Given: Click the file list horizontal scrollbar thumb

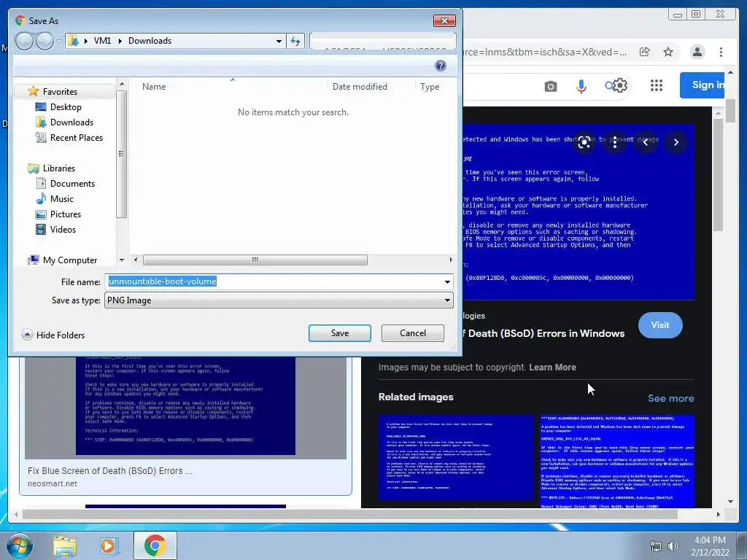Looking at the screenshot, I should click(255, 260).
